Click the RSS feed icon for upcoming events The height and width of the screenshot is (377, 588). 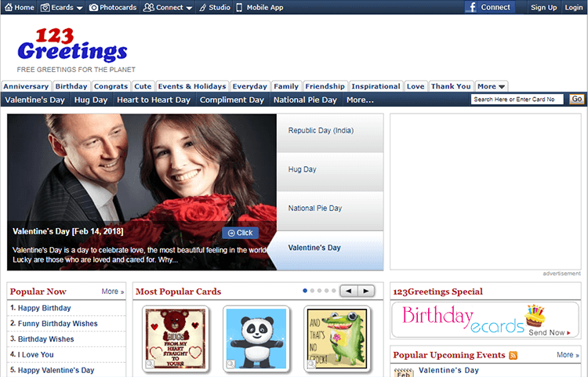(x=513, y=355)
